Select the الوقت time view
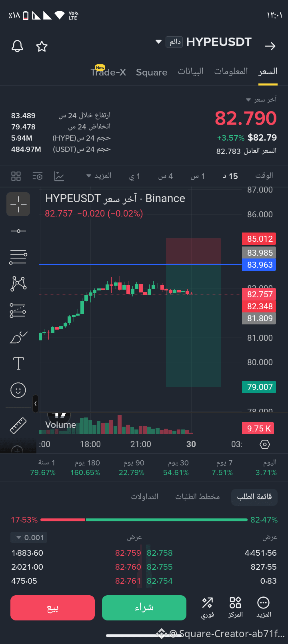The height and width of the screenshot is (644, 288). pos(264,176)
